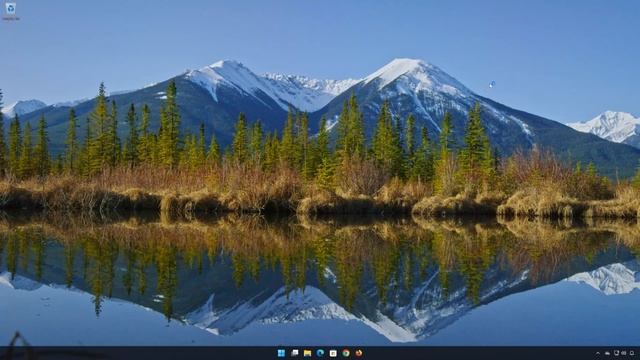Open the notifications bell icon

[632, 353]
